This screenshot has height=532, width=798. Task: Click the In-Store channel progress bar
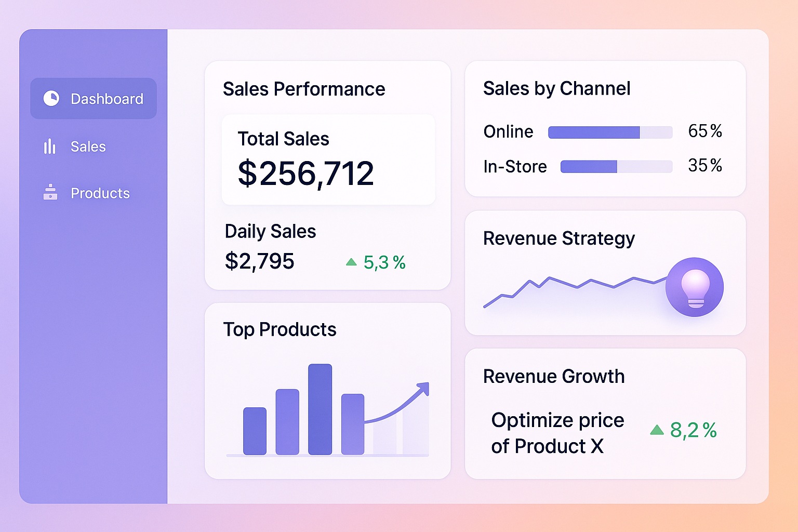[x=616, y=167]
